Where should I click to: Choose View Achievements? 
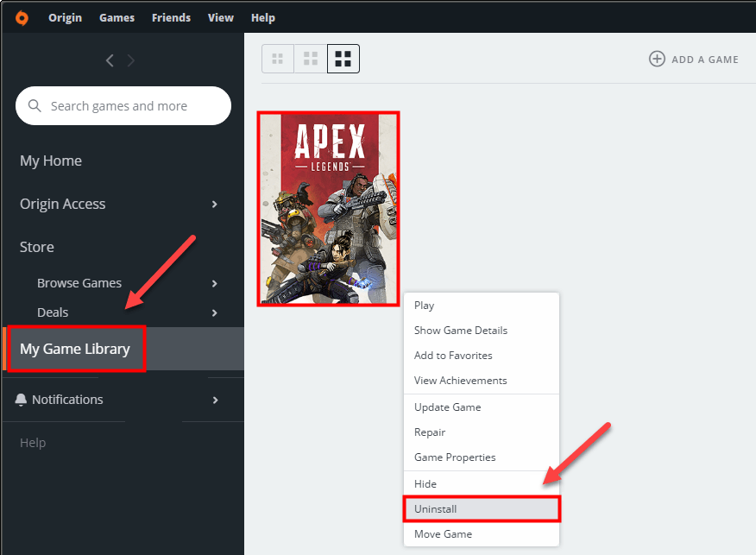pyautogui.click(x=482, y=381)
